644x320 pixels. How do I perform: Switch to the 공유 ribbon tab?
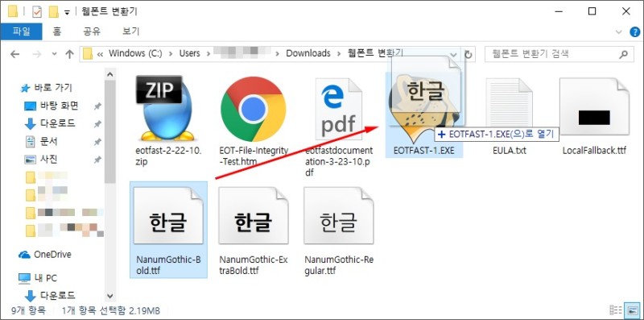pyautogui.click(x=92, y=31)
